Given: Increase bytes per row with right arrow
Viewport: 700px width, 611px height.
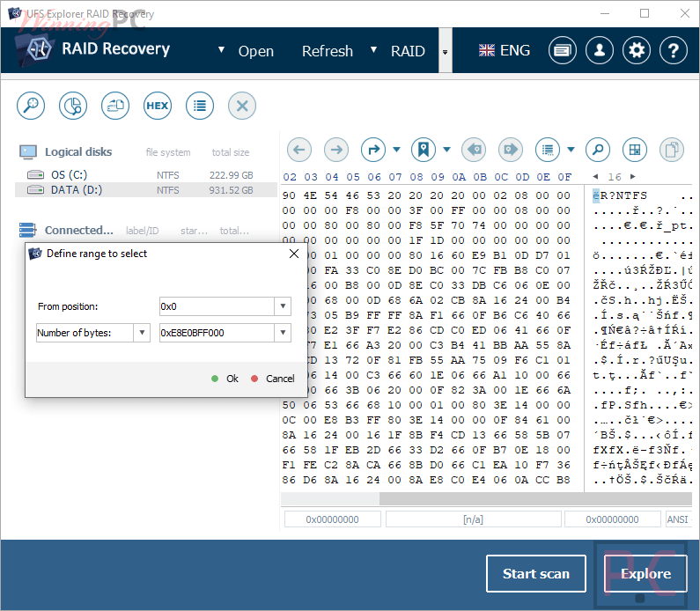Looking at the screenshot, I should (x=632, y=177).
